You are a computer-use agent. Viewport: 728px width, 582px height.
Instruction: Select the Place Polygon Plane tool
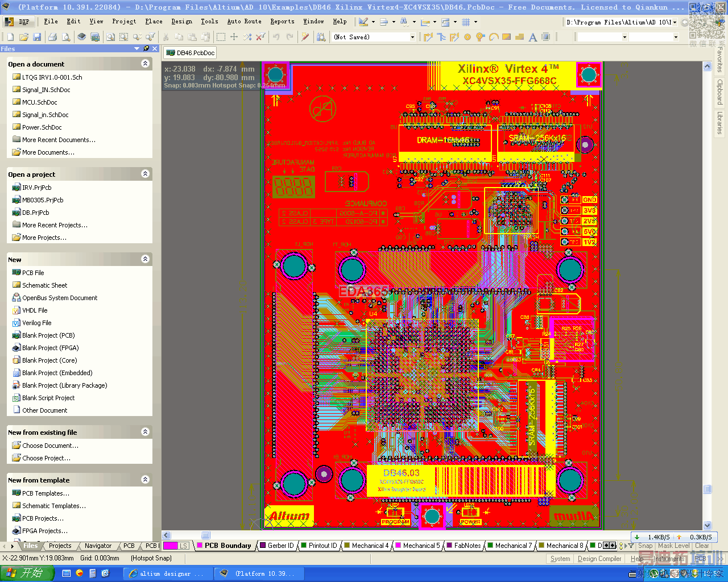coord(519,37)
